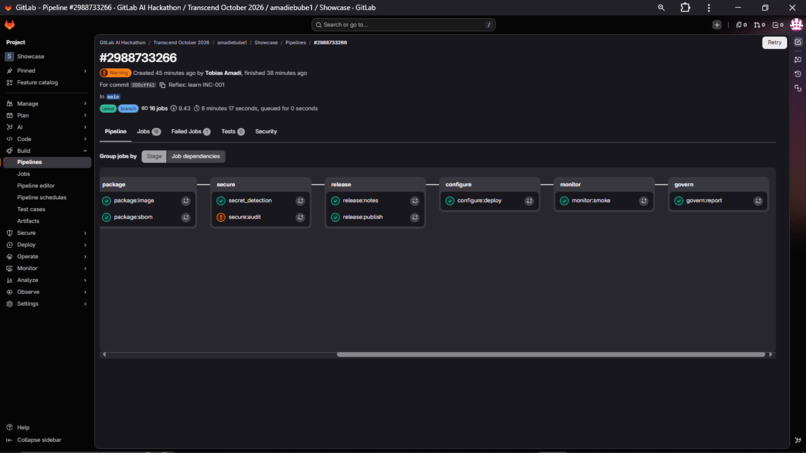Switch to the Tests tab
The width and height of the screenshot is (806, 453).
(x=232, y=132)
